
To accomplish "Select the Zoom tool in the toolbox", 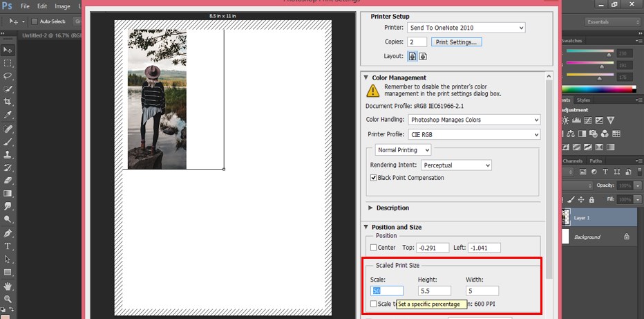I will coord(8,299).
